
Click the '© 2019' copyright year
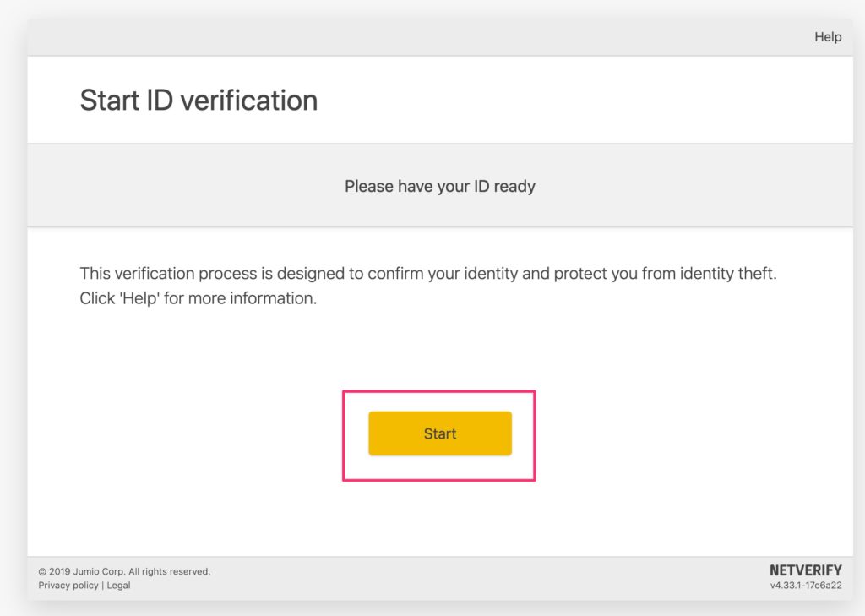(x=54, y=571)
